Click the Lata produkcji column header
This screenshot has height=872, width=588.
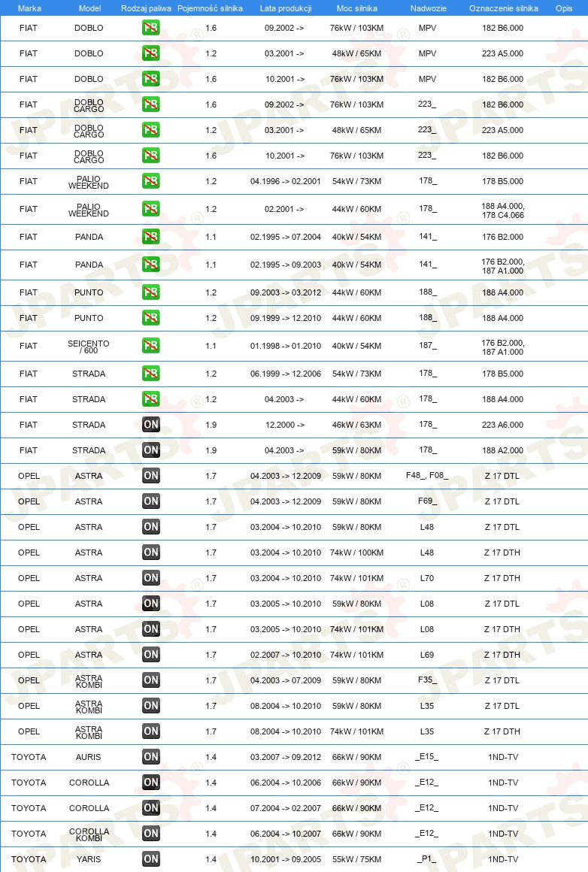286,8
